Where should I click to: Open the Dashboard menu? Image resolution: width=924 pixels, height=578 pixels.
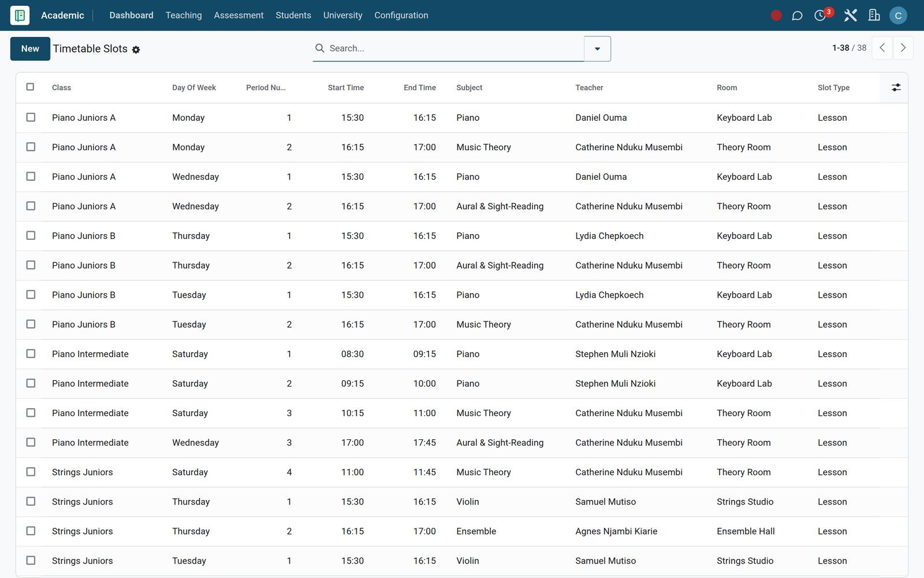tap(132, 15)
